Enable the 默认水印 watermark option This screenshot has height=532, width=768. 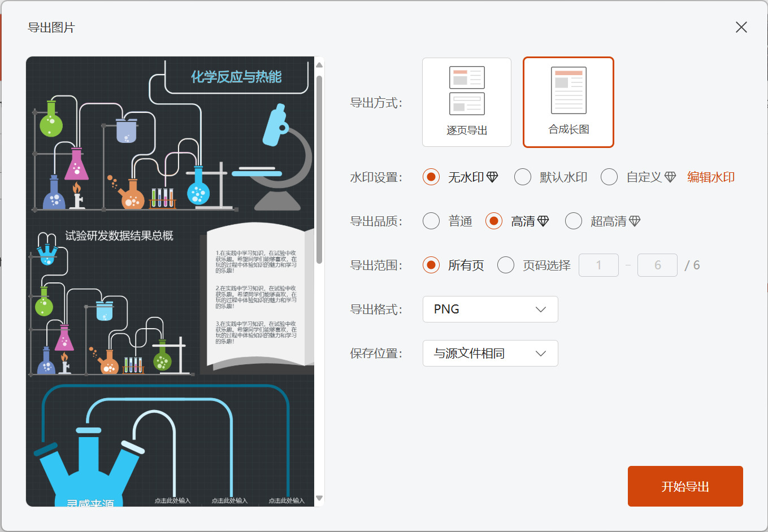[523, 176]
